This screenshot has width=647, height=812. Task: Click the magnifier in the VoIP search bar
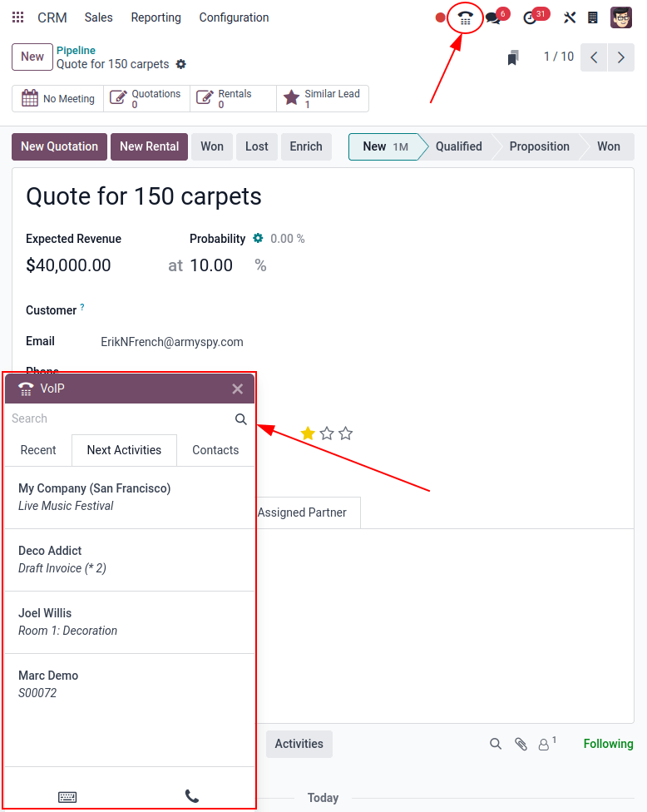(x=240, y=419)
